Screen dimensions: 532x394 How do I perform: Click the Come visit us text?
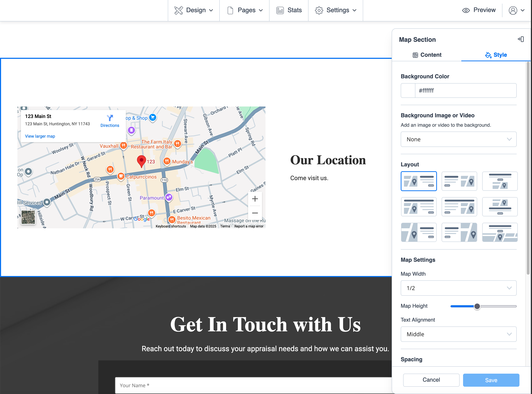click(309, 178)
